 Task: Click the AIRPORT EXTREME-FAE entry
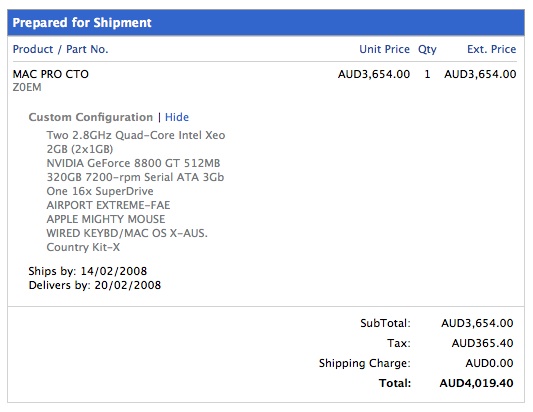tap(108, 205)
